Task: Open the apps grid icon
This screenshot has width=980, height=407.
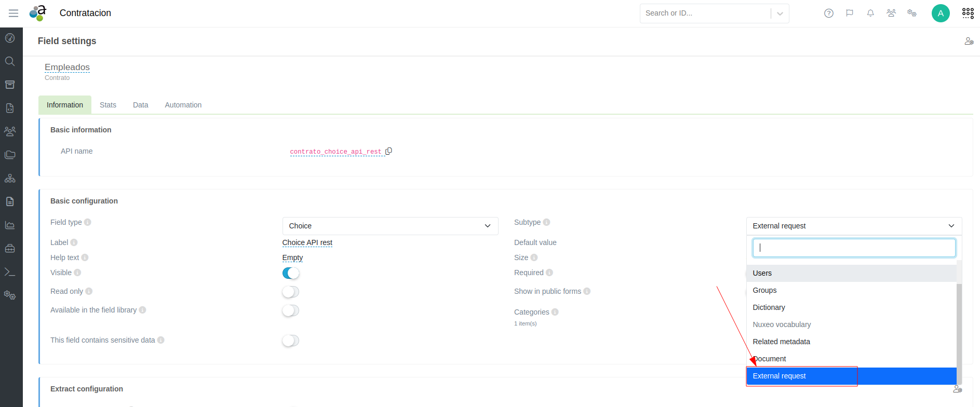Action: click(x=968, y=13)
